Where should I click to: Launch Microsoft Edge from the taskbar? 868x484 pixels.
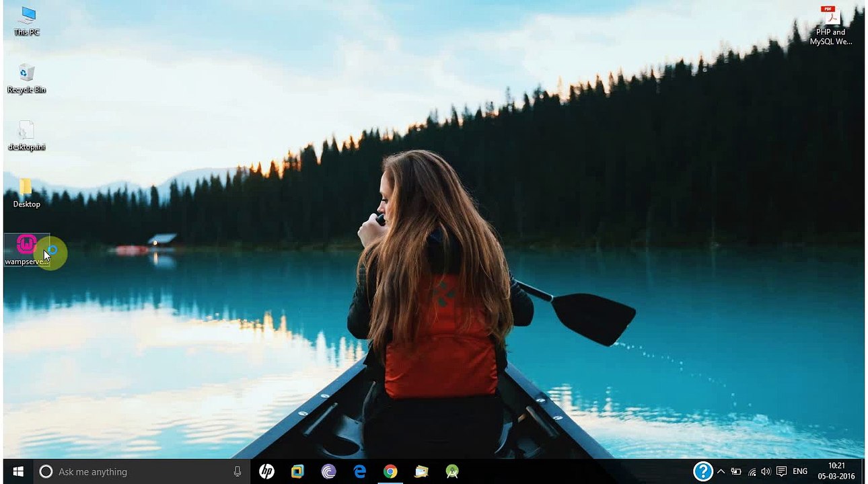pos(360,472)
